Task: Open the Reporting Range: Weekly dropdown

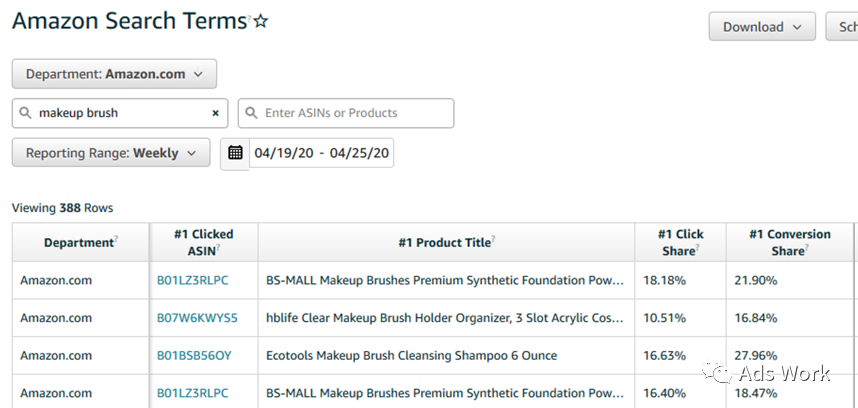Action: point(111,153)
